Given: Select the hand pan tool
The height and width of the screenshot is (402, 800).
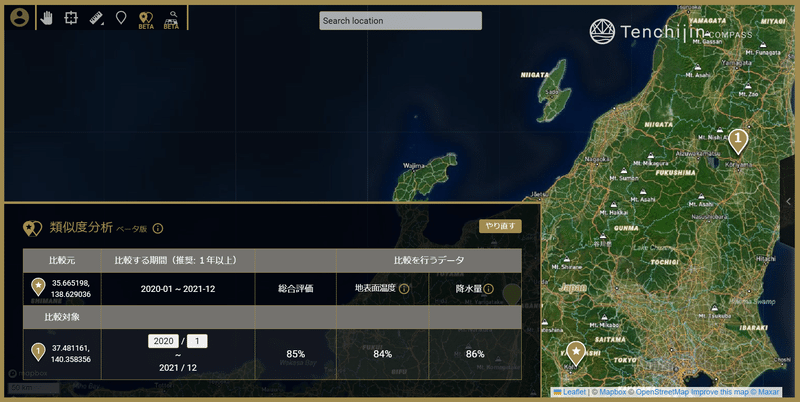Looking at the screenshot, I should pos(47,18).
